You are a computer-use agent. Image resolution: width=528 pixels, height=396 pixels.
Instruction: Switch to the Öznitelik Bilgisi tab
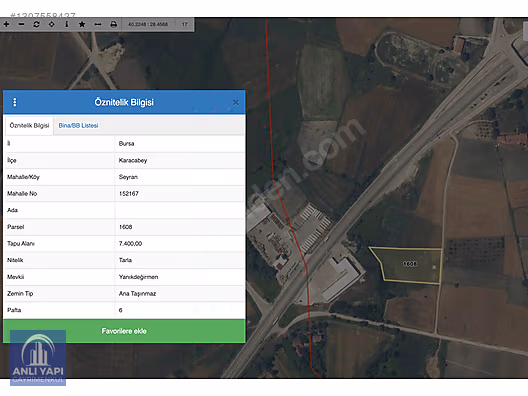29,126
